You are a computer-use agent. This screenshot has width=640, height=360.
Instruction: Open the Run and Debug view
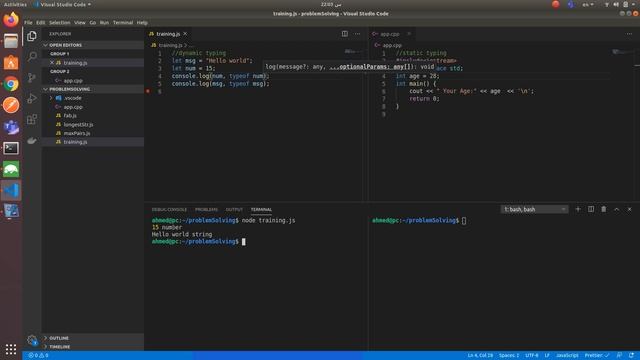click(32, 98)
